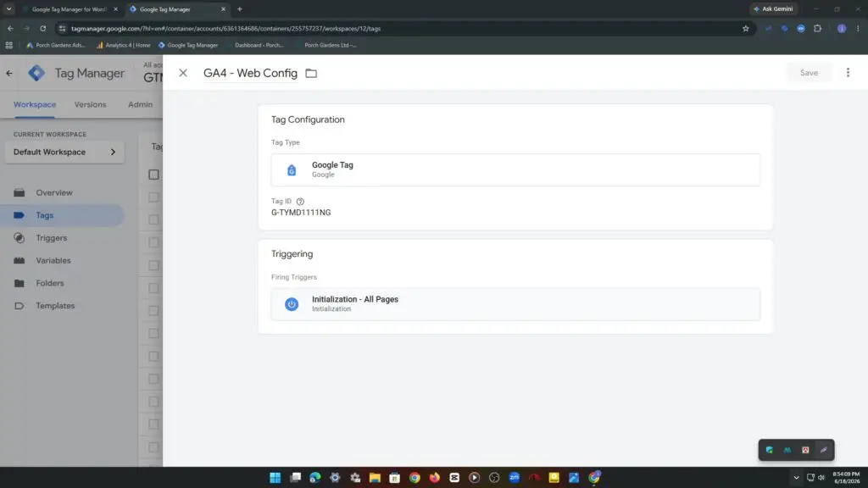
Task: Close the GA4 - Web Config tag editor
Action: [x=183, y=73]
